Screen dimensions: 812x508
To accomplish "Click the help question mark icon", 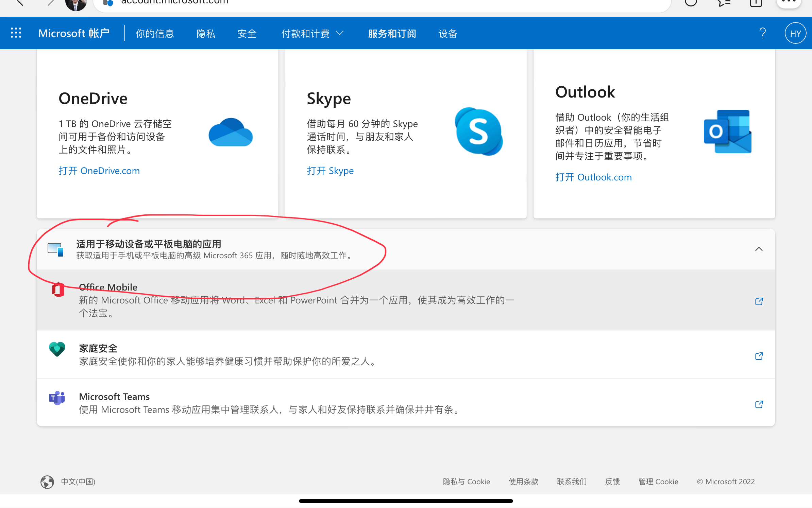I will [762, 33].
